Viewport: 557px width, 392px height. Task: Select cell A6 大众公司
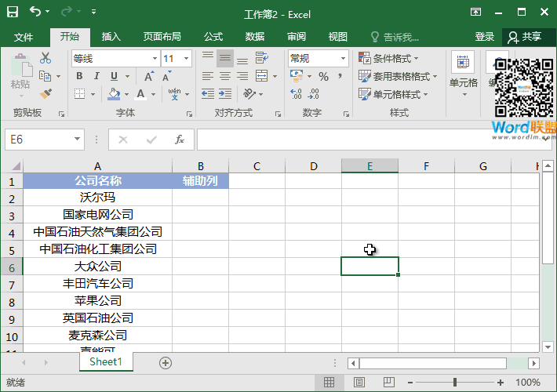98,267
